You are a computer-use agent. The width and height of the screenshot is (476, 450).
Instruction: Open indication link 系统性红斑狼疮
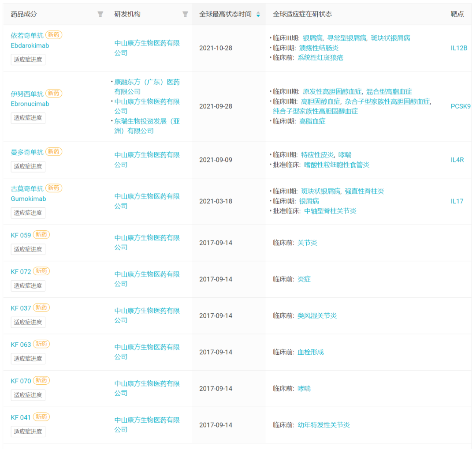320,58
